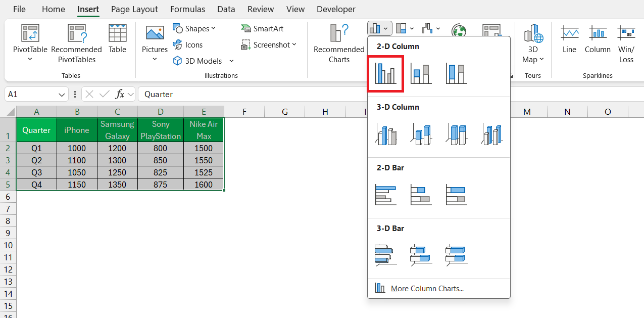Image resolution: width=644 pixels, height=318 pixels.
Task: Open the 3D Map dropdown
Action: point(533,44)
